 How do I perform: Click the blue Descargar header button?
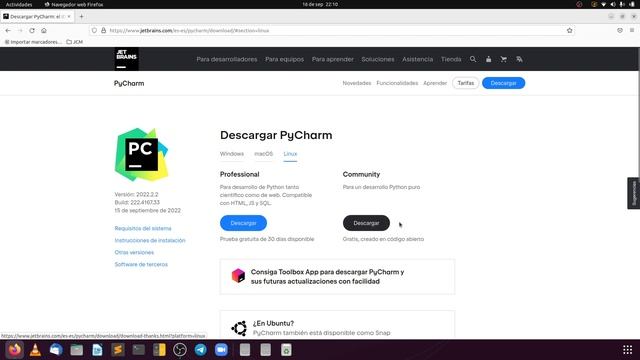(503, 83)
